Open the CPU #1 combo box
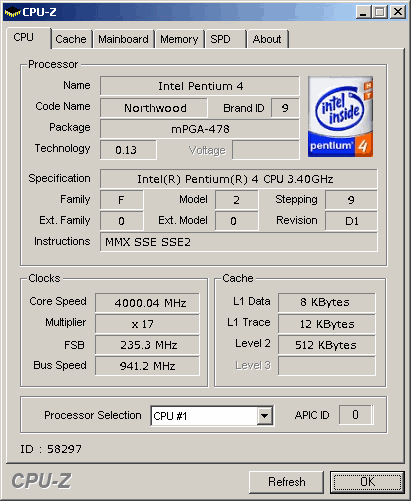This screenshot has height=501, width=411. tap(212, 416)
